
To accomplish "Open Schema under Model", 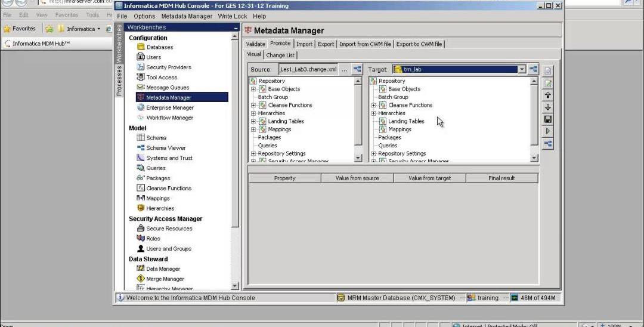I will (151, 138).
